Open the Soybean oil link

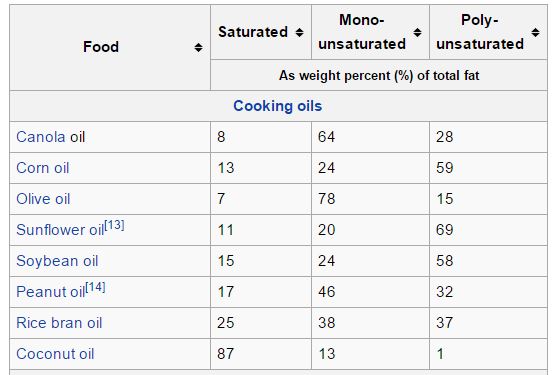coord(57,261)
